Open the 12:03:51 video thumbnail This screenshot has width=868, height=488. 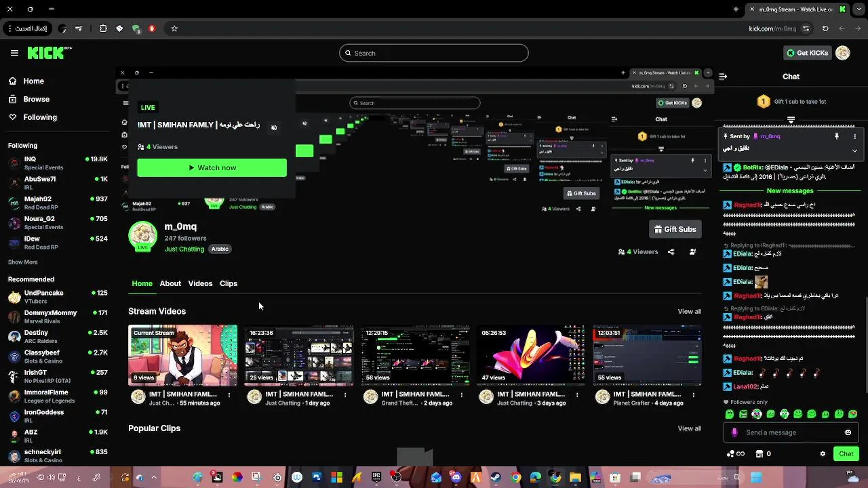[x=647, y=355]
